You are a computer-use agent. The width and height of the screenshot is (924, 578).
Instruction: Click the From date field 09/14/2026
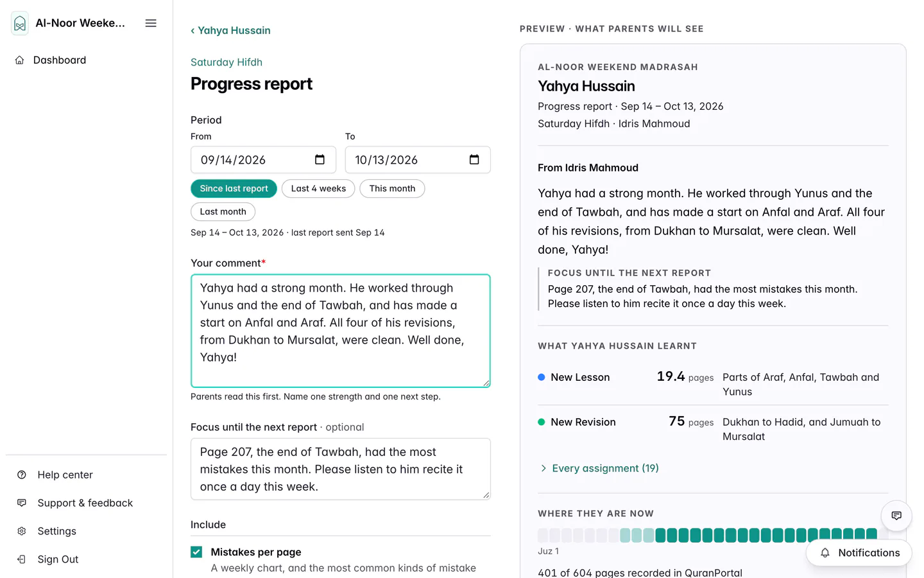[x=263, y=160]
